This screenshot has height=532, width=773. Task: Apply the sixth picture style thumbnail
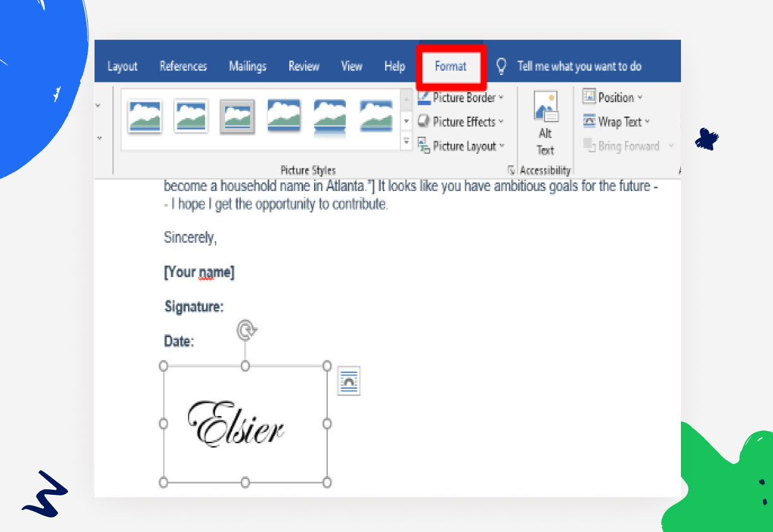pyautogui.click(x=376, y=117)
